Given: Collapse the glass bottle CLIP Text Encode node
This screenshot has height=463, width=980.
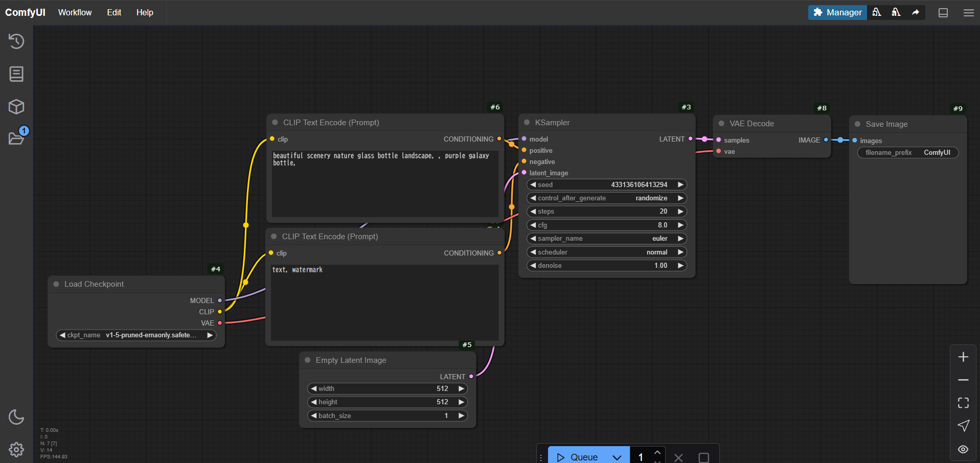Looking at the screenshot, I should pyautogui.click(x=275, y=122).
